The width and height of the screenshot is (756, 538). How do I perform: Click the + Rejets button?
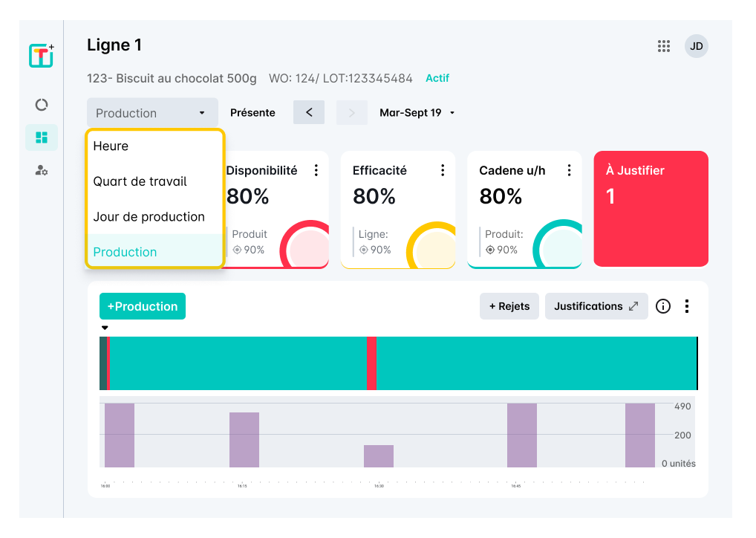click(509, 306)
